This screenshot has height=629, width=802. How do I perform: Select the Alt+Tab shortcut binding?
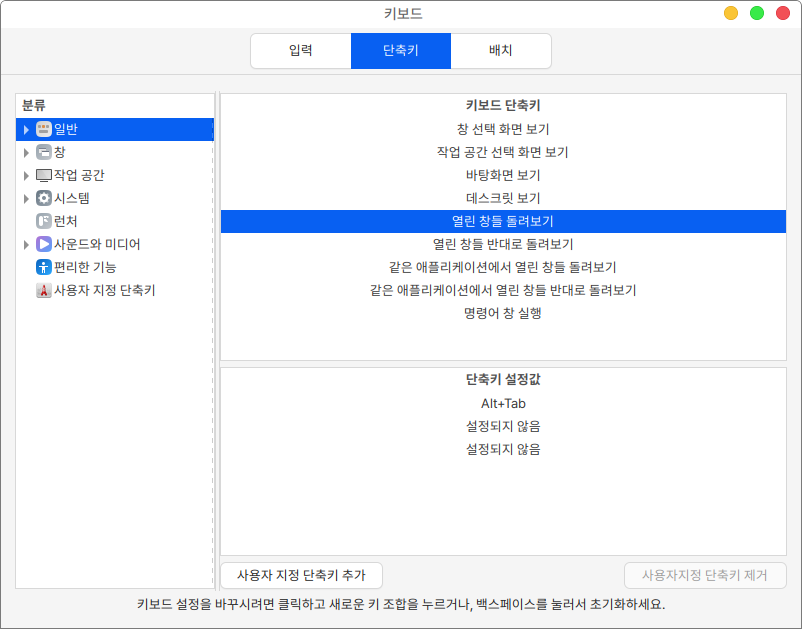pyautogui.click(x=503, y=404)
